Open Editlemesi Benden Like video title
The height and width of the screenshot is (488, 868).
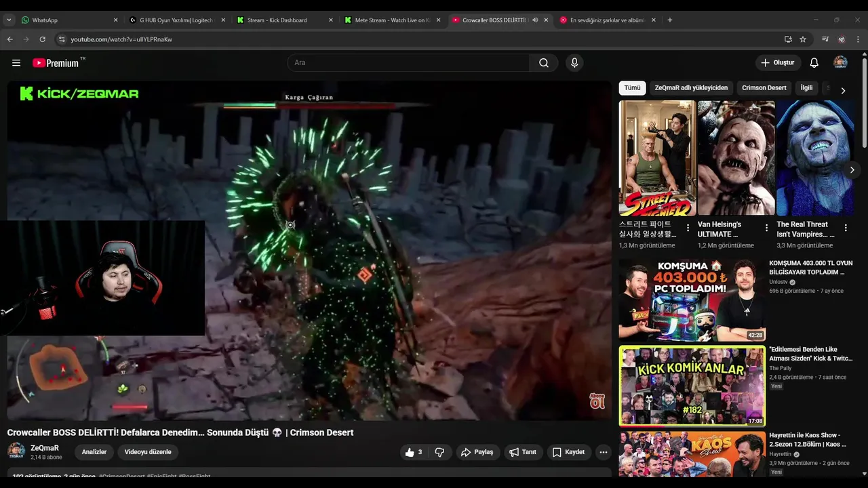(x=811, y=354)
